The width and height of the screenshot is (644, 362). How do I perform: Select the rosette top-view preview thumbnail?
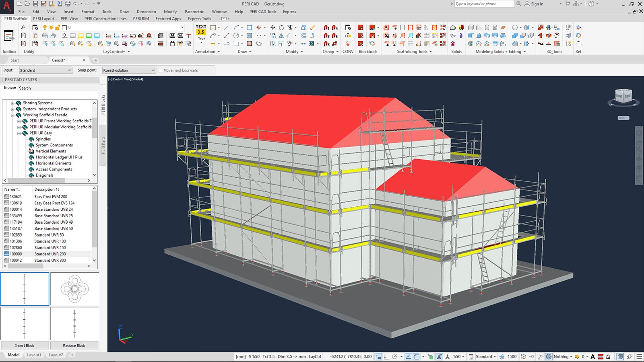click(74, 289)
